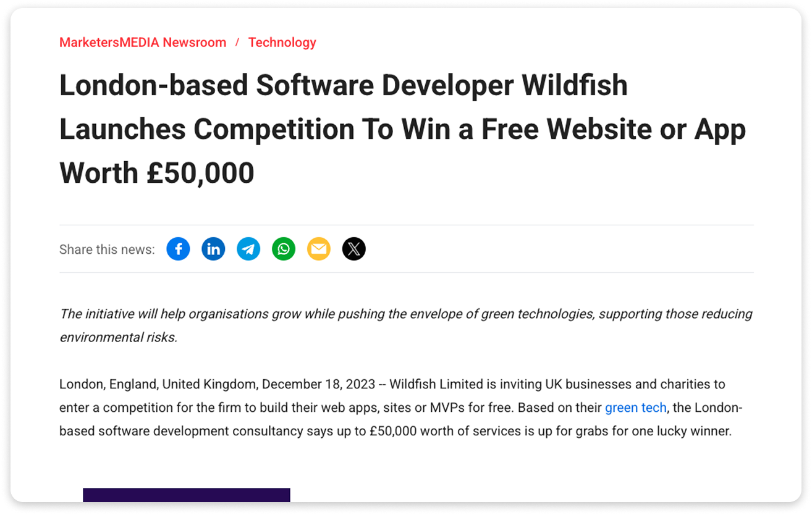Share the article on LinkedIn
The width and height of the screenshot is (812, 515).
tap(213, 249)
